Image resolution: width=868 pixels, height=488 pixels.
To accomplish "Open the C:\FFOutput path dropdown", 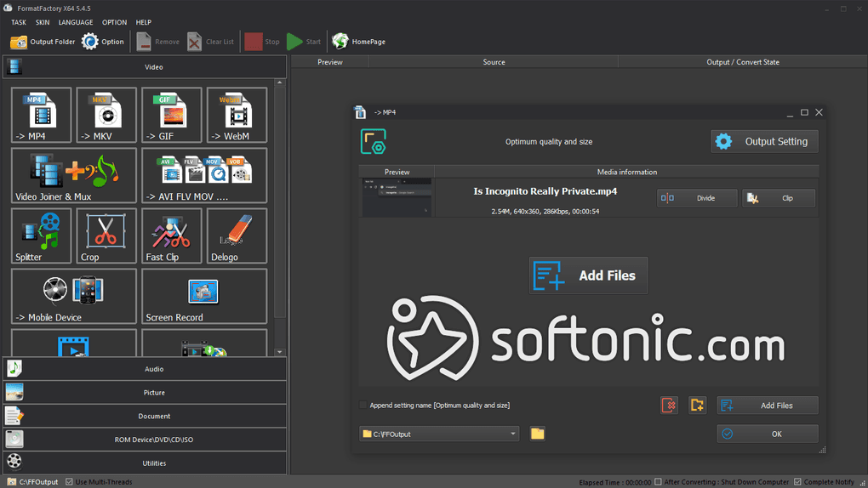I will click(x=439, y=434).
